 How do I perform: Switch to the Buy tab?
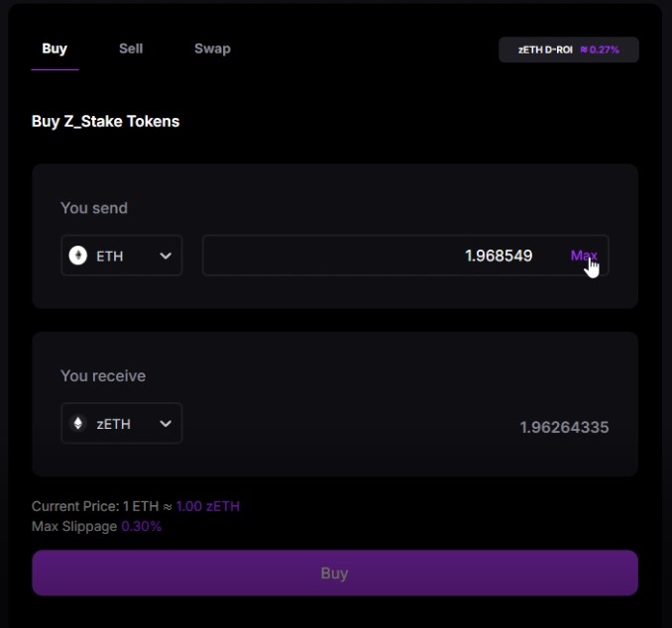[55, 49]
